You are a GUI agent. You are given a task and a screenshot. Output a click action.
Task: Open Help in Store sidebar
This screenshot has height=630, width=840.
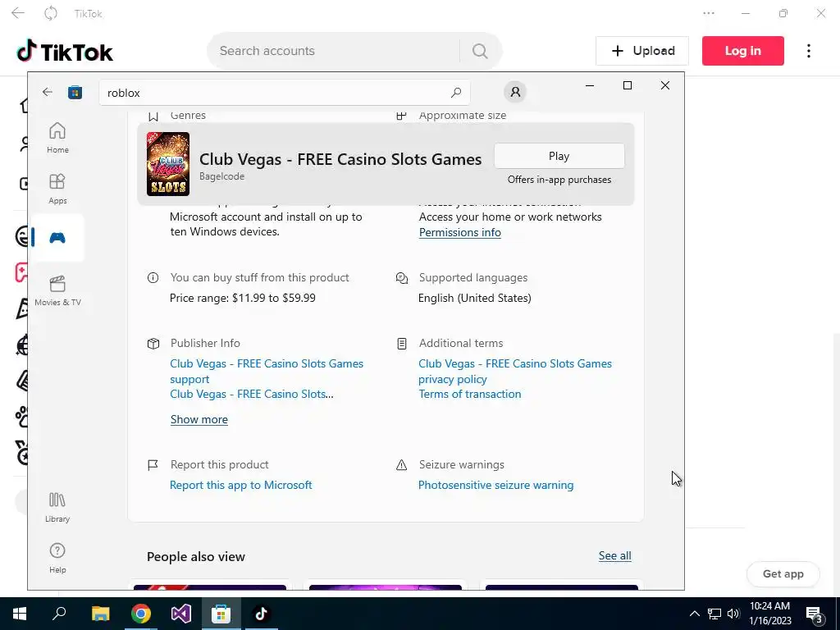coord(57,558)
